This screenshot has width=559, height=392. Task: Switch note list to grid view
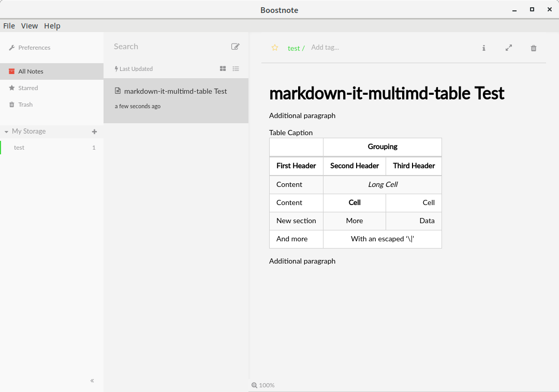223,68
